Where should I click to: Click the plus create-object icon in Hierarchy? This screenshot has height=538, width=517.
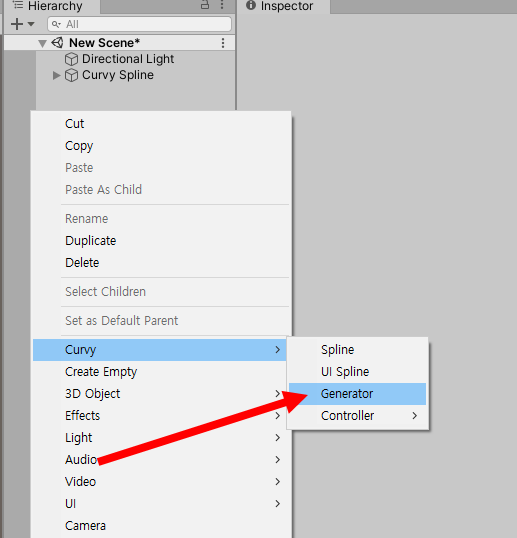17,24
